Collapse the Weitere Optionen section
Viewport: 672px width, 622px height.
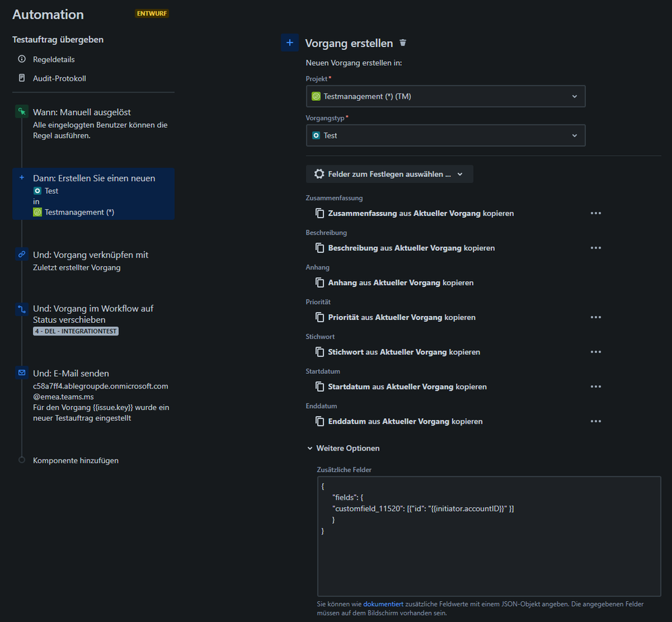click(310, 448)
